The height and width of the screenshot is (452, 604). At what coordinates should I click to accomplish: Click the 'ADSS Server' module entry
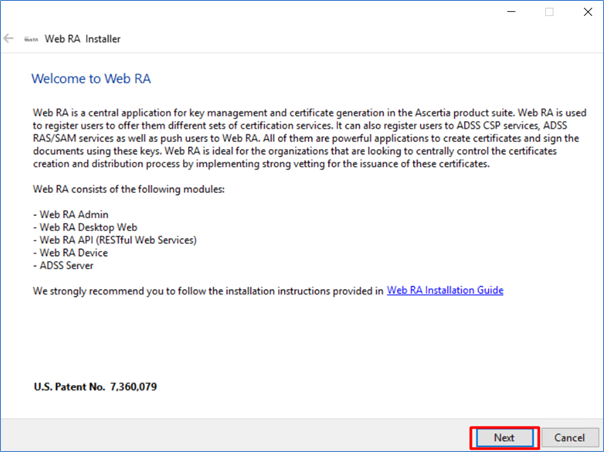(63, 265)
